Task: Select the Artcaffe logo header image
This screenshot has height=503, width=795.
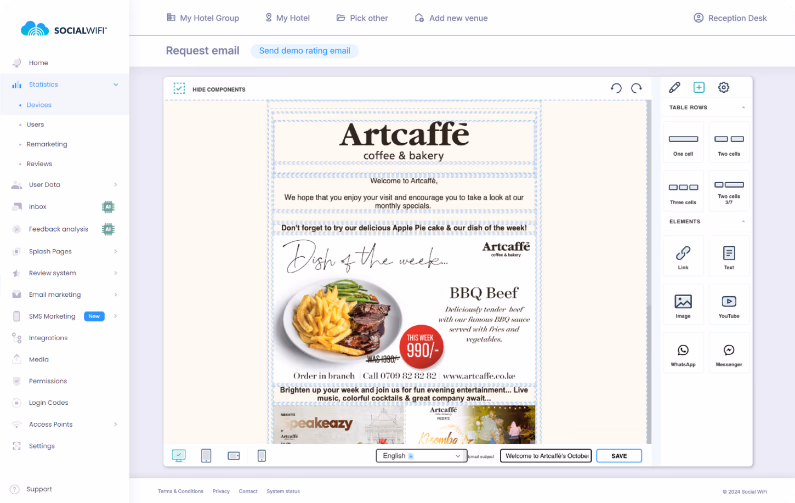Action: coord(404,142)
